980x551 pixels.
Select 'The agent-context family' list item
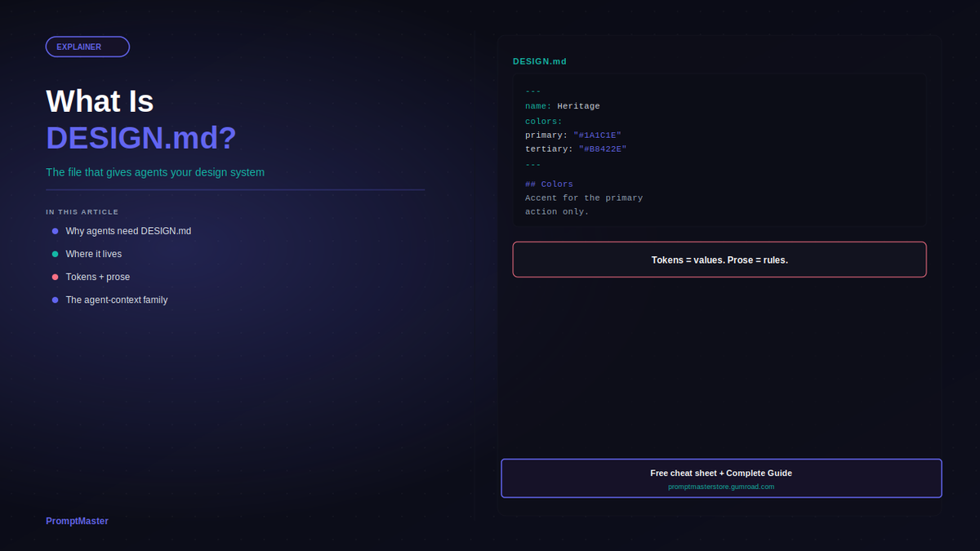pos(117,300)
